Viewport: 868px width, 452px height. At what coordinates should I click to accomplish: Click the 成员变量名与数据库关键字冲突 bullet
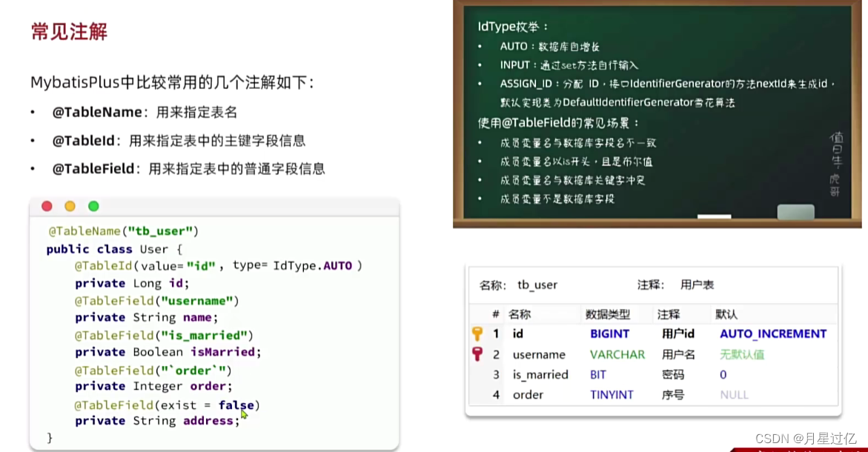coord(572,180)
